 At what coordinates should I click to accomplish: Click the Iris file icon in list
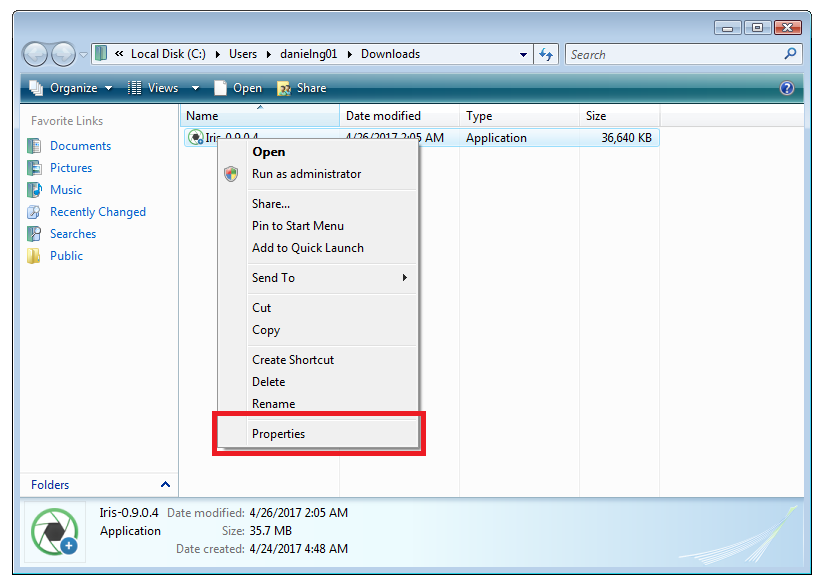[x=196, y=138]
